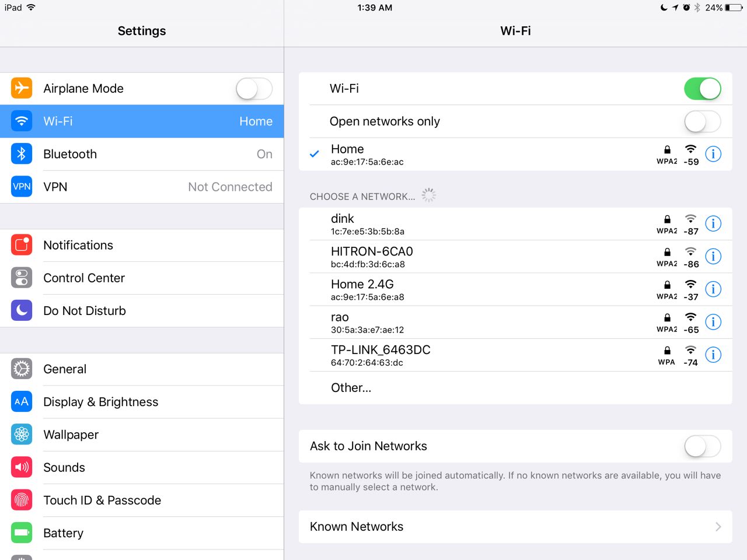Tap the green Battery icon

[x=22, y=533]
